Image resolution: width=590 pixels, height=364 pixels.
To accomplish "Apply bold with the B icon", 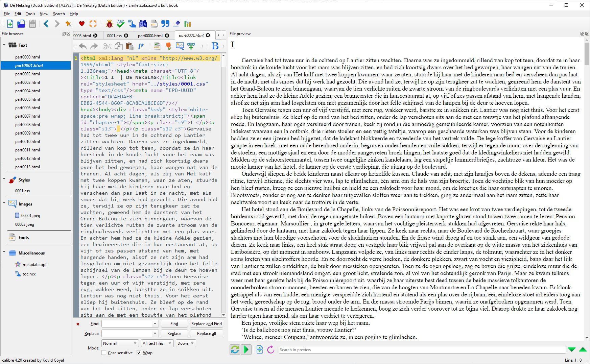I will click(x=215, y=46).
